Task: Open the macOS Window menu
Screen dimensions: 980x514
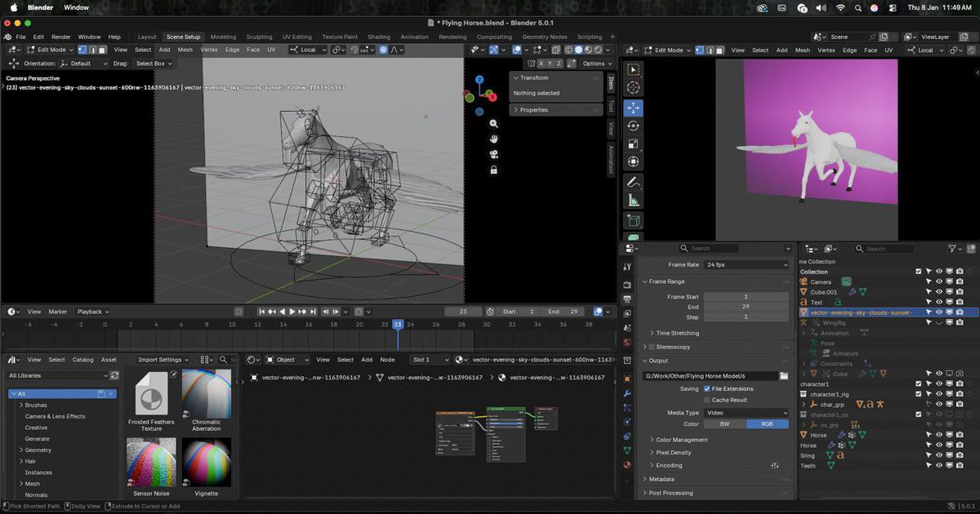Action: tap(76, 7)
